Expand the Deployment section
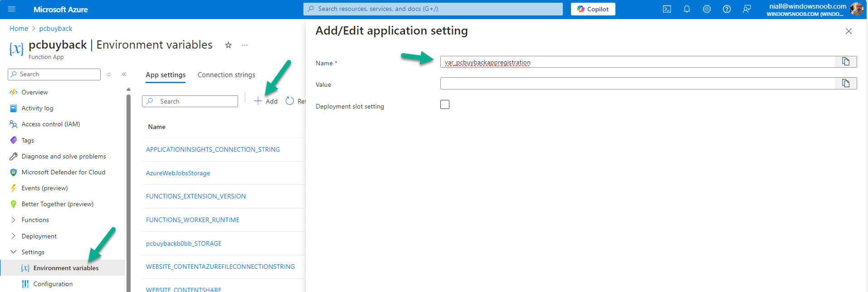Viewport: 868px width, 292px height. coord(13,236)
